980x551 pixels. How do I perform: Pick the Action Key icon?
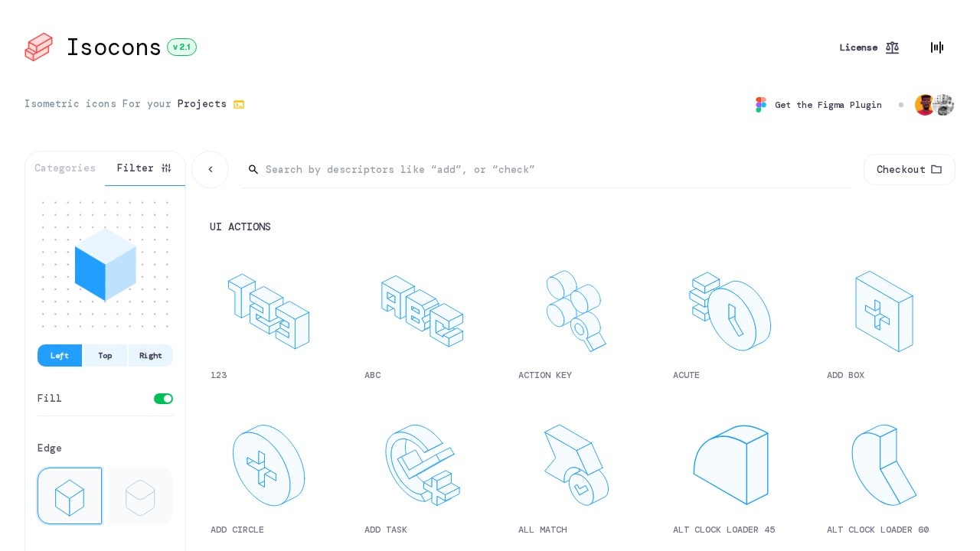coord(576,311)
